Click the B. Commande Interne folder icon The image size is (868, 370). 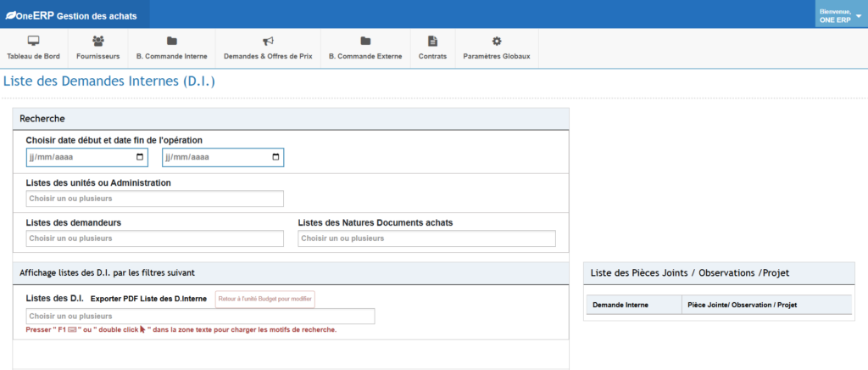point(171,41)
